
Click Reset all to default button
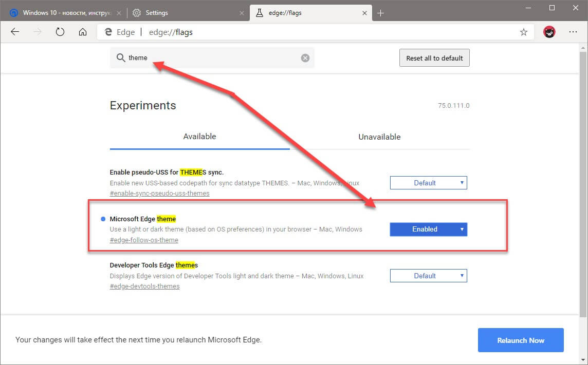tap(434, 58)
